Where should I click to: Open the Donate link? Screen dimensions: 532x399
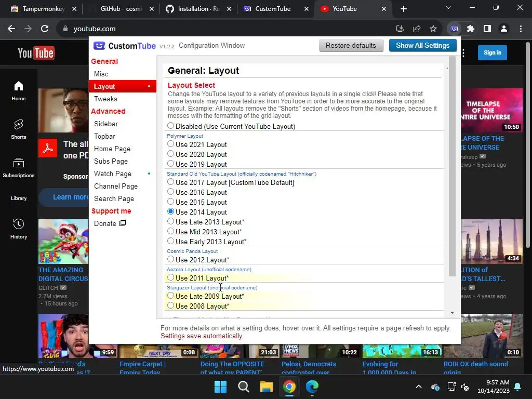[x=110, y=223]
